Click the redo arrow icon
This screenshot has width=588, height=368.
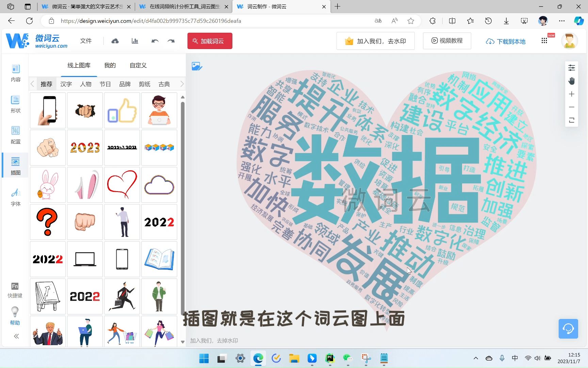tap(171, 41)
